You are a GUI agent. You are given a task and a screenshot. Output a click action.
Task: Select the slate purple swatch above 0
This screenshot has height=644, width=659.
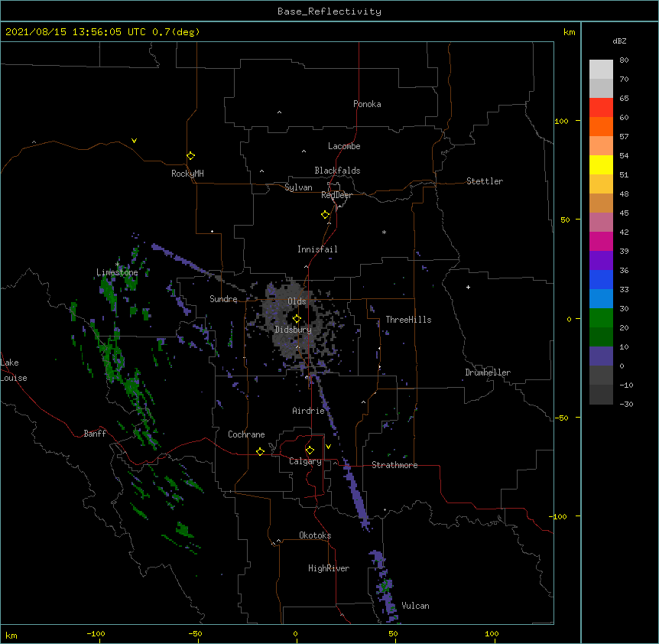coord(601,356)
